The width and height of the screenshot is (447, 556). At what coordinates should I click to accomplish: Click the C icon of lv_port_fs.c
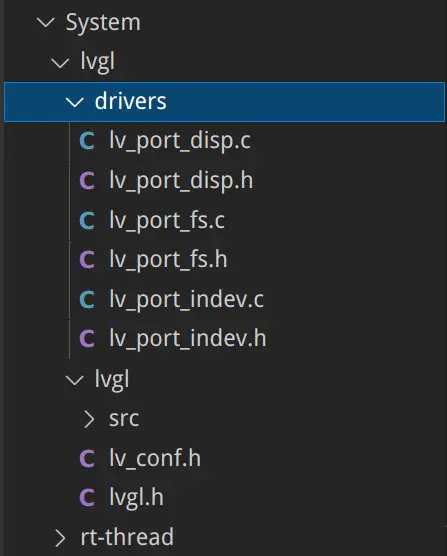coord(87,220)
